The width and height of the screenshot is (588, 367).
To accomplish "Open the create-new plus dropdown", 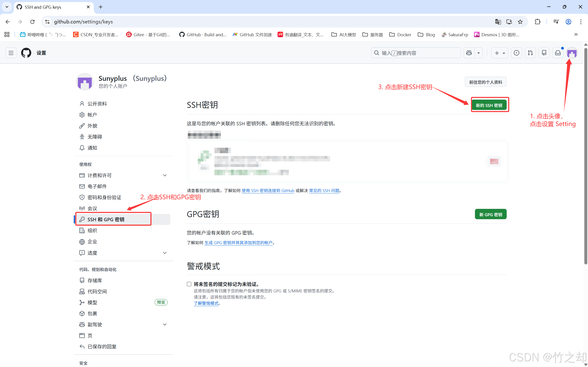I will tap(499, 53).
